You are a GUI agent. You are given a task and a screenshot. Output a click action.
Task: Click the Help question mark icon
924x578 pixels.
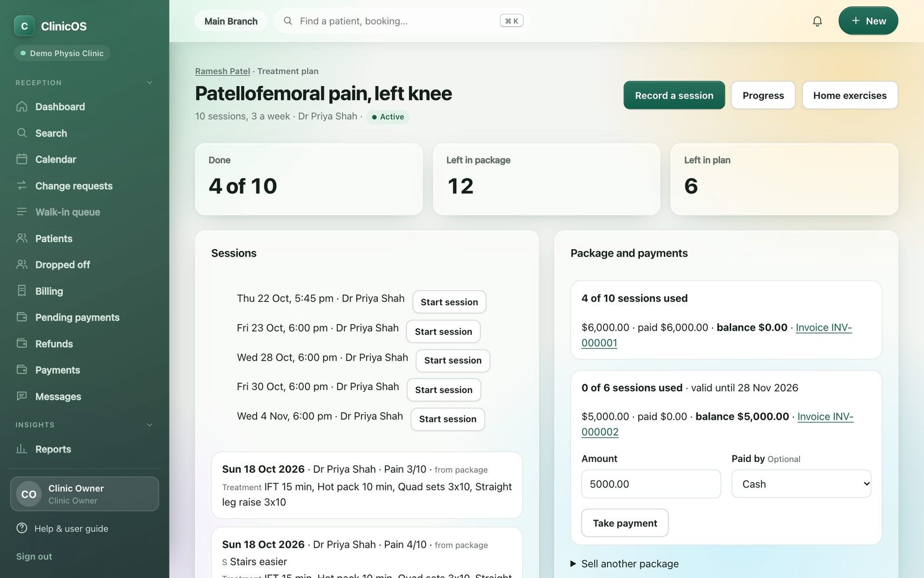tap(22, 528)
